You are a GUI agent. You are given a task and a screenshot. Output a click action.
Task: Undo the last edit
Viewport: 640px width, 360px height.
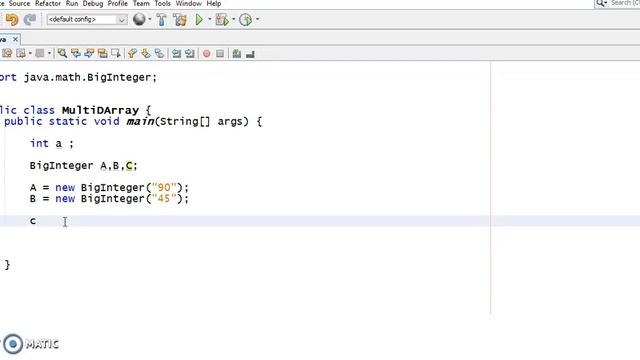(x=11, y=19)
